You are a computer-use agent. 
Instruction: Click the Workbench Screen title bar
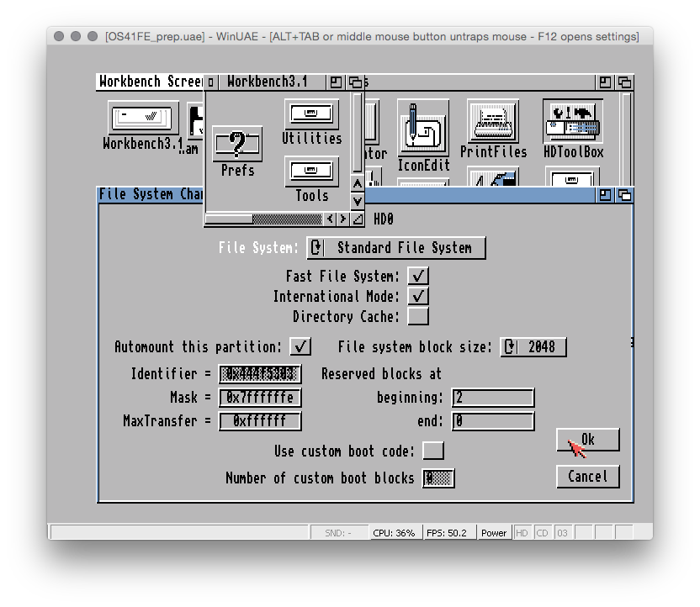150,82
